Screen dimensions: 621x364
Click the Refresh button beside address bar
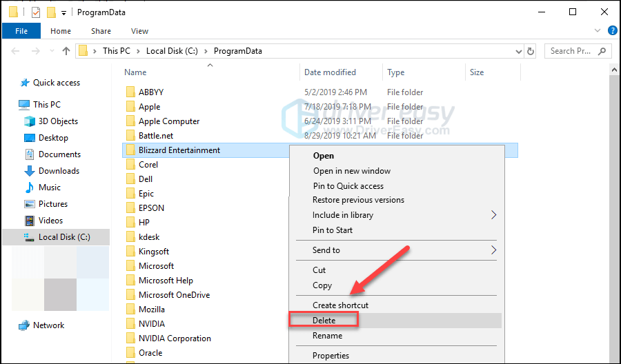[x=531, y=51]
